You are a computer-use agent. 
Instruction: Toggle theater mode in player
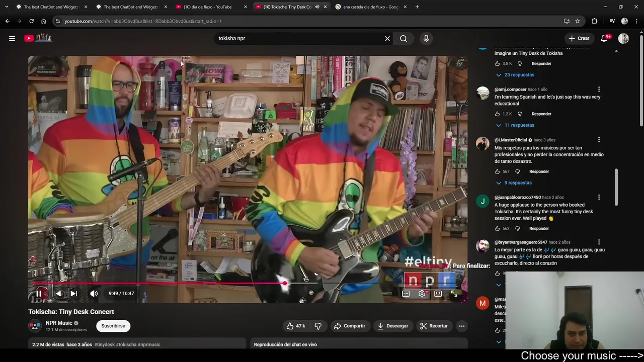[x=438, y=294]
